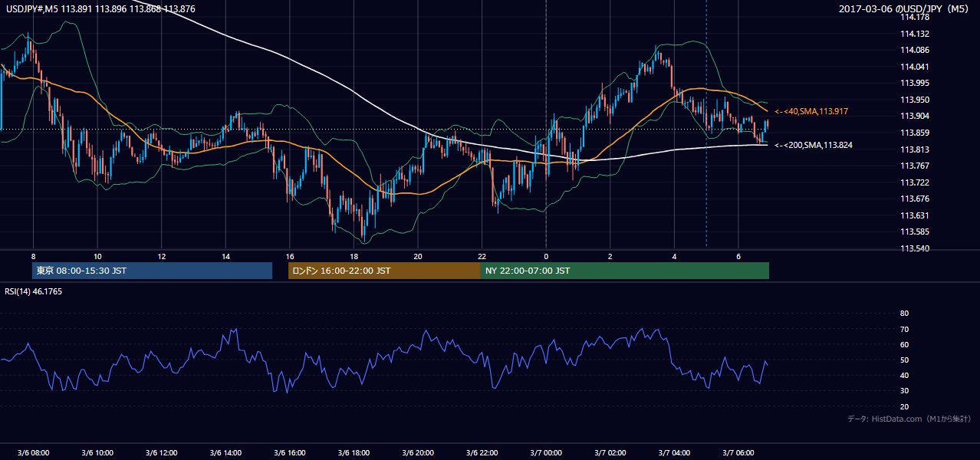Click hour label 14 below price chart

coord(225,256)
